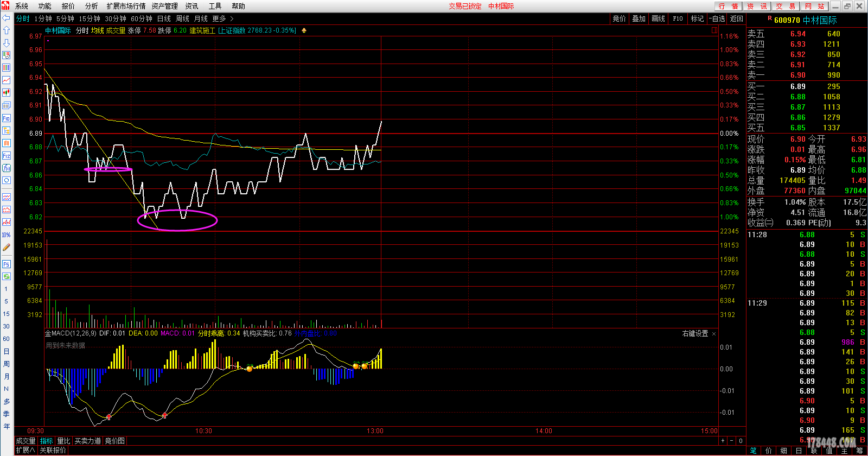Open the 分析 menu
Image resolution: width=868 pixels, height=456 pixels.
[92, 6]
